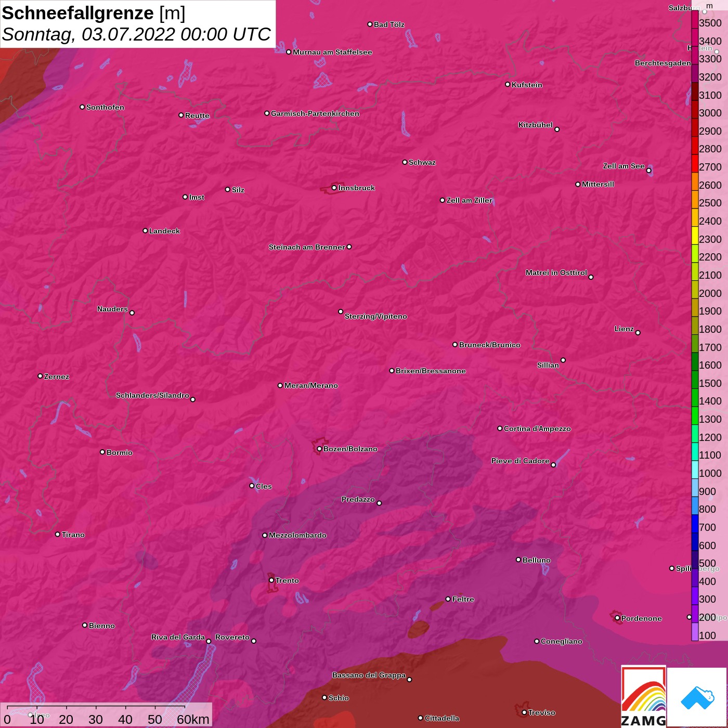The image size is (728, 728).
Task: Click the Riva del Garda label
Action: (x=178, y=637)
